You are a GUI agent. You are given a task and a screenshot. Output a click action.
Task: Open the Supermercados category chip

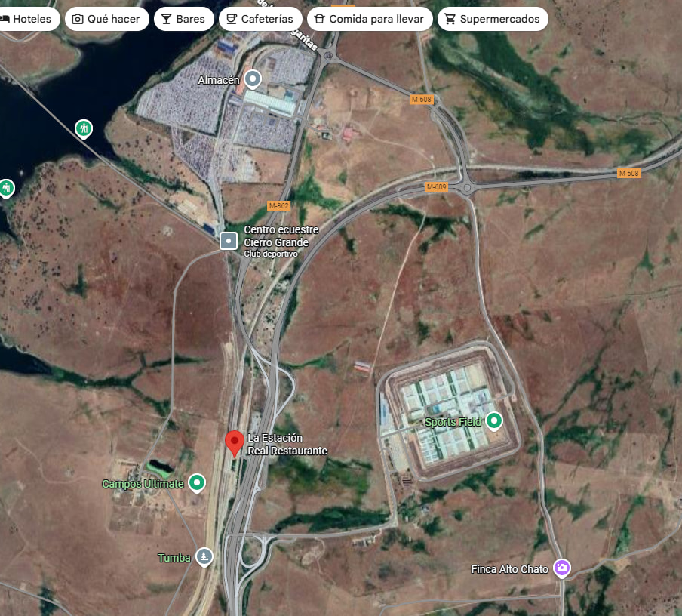[493, 19]
